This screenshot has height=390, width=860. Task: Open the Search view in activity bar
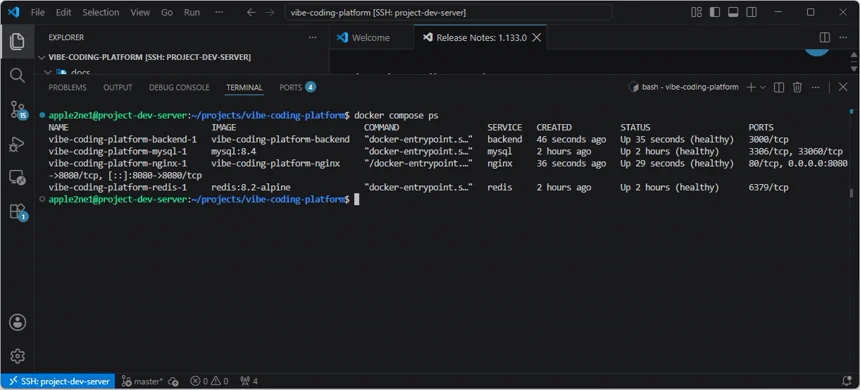pos(17,76)
